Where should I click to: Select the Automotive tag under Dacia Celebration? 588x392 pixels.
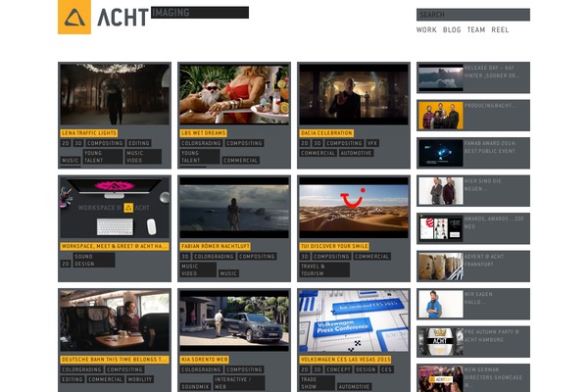356,153
